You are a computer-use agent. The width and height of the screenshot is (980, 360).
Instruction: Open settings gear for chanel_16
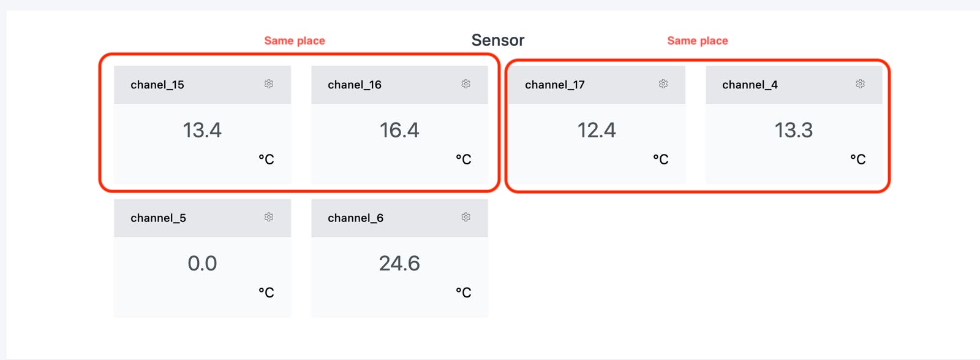click(466, 84)
